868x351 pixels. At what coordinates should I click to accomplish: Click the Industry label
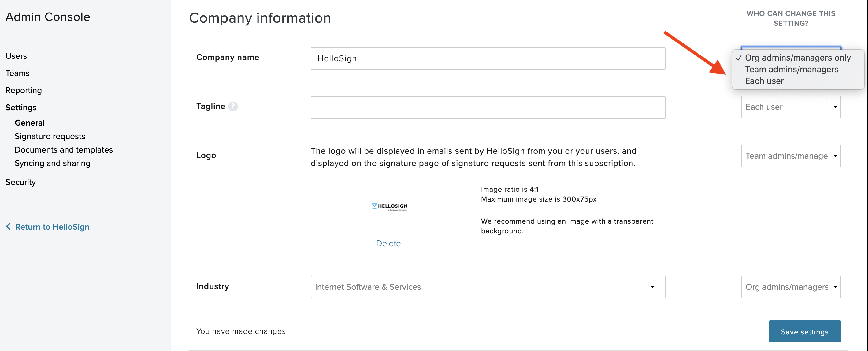tap(213, 287)
